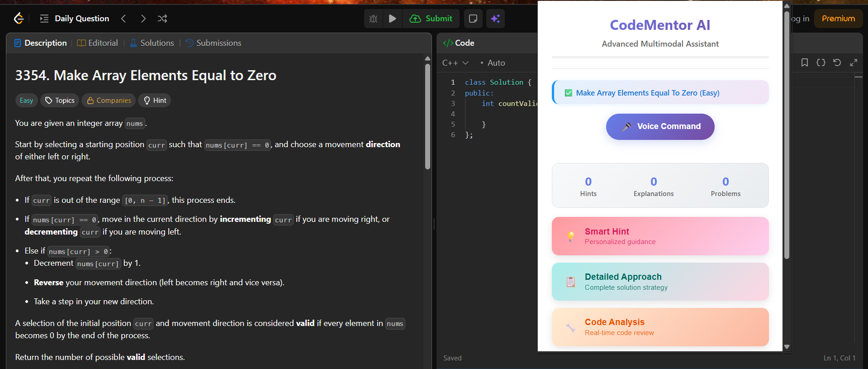Click the panel divider resize handle

[x=434, y=224]
